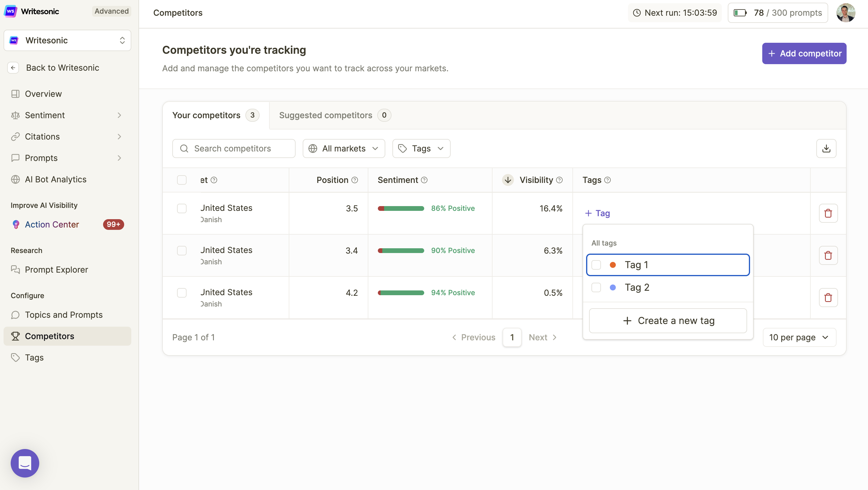Open the All markets dropdown
Image resolution: width=868 pixels, height=490 pixels.
pos(343,148)
